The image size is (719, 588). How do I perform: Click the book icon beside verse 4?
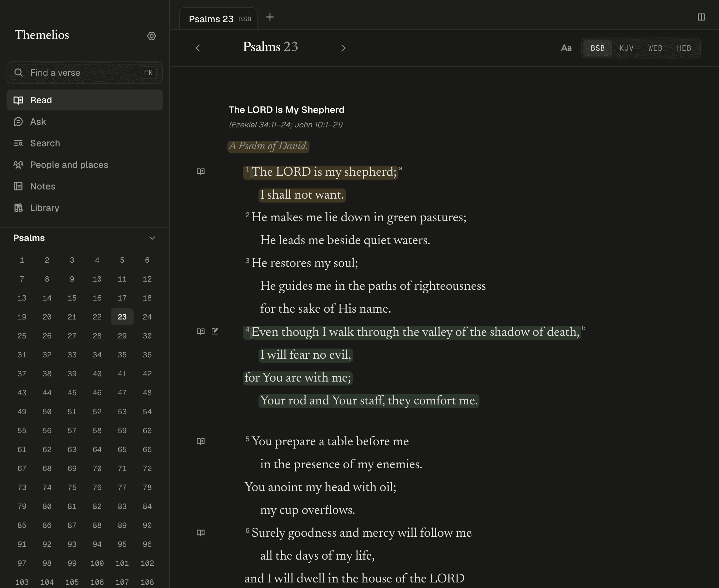(201, 331)
